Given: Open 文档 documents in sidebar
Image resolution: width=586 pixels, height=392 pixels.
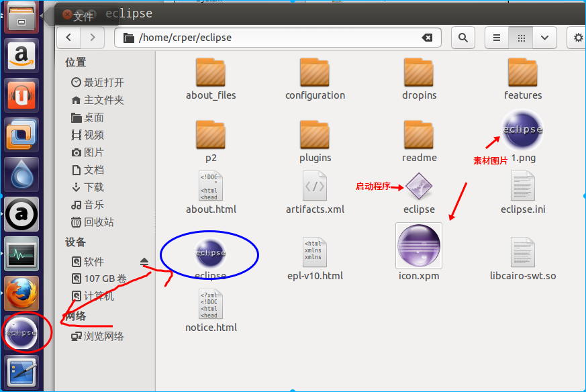Looking at the screenshot, I should 88,170.
